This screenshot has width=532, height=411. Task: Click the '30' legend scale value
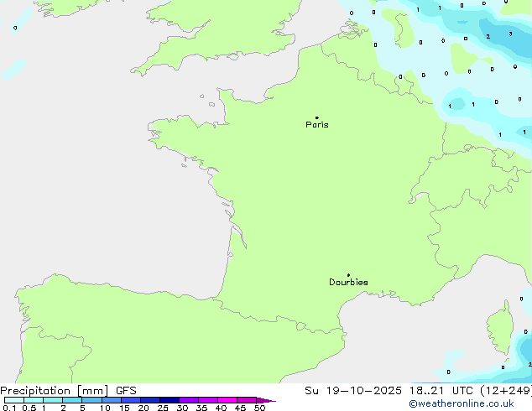click(x=182, y=408)
